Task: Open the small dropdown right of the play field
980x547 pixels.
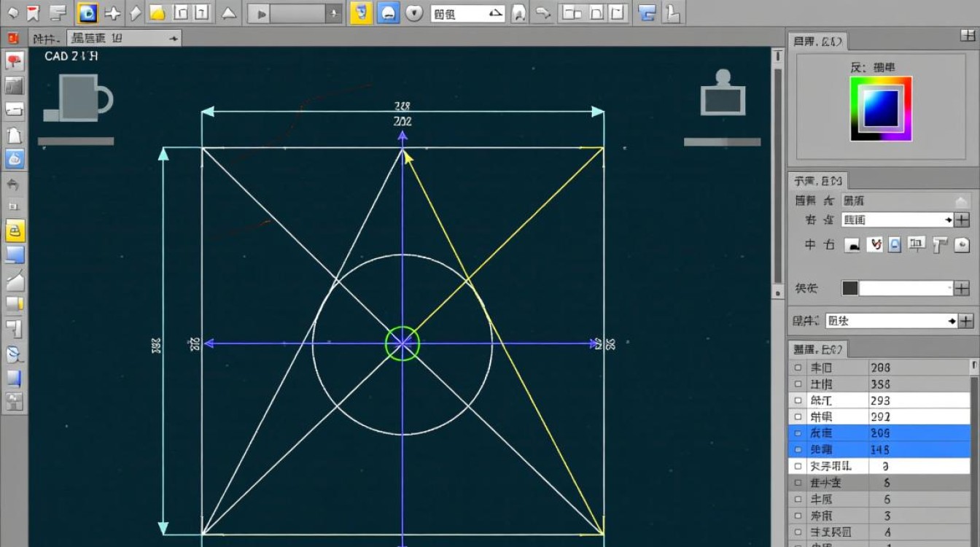Action: click(333, 13)
